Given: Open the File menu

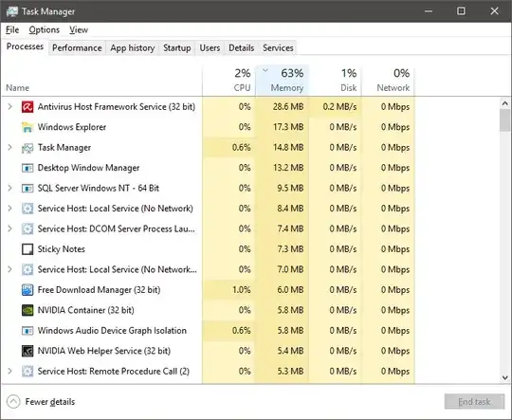Looking at the screenshot, I should (x=12, y=29).
